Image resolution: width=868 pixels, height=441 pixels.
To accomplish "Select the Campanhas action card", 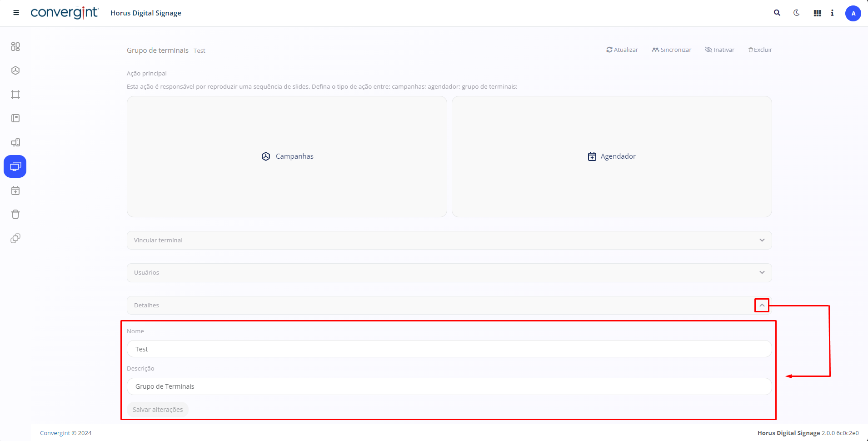I will pyautogui.click(x=287, y=156).
